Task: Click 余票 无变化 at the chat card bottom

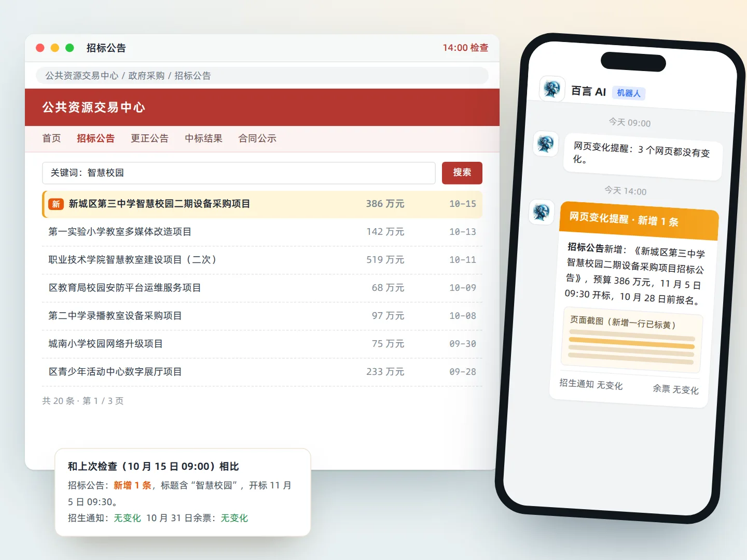Action: [x=675, y=389]
